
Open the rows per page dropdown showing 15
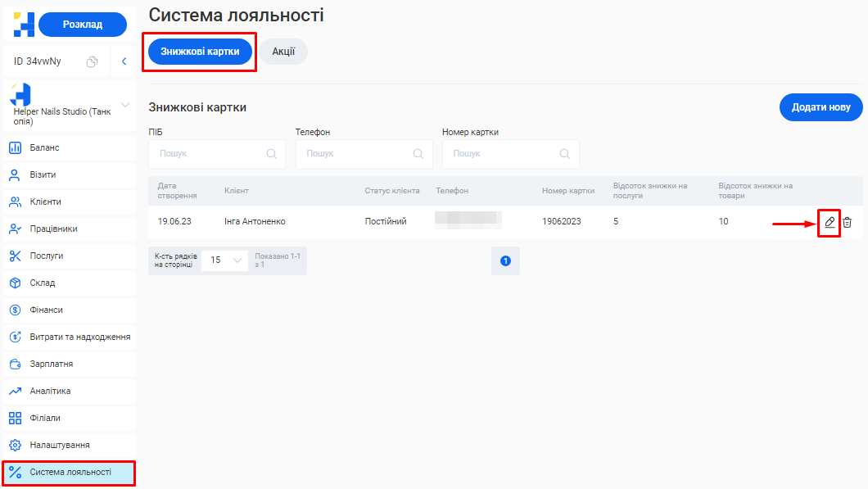[224, 260]
